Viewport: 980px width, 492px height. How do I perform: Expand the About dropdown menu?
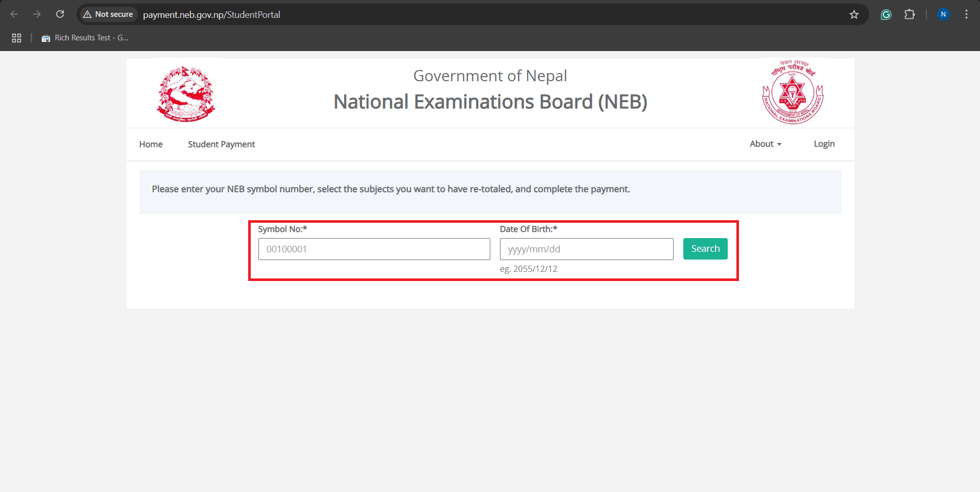pos(765,144)
